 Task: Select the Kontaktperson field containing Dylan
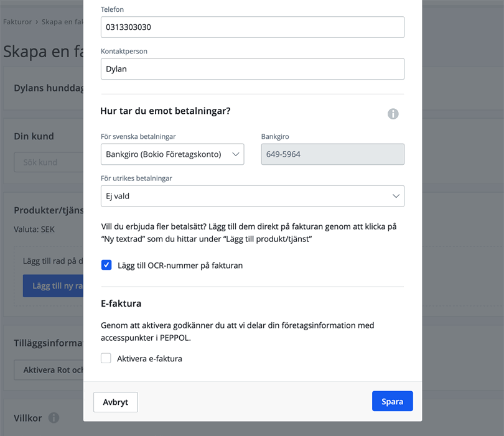coord(252,68)
